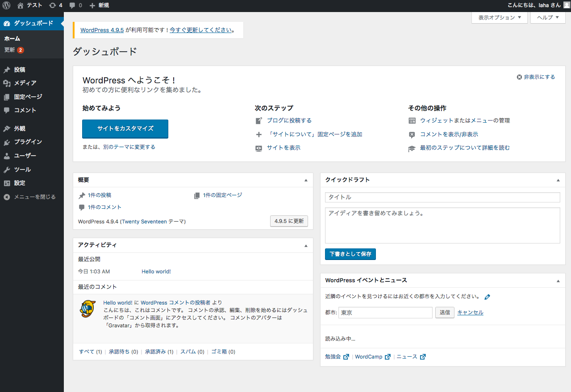The height and width of the screenshot is (392, 571).
Task: Click the comment icon beside コメントを表示/非表示
Action: coord(412,135)
